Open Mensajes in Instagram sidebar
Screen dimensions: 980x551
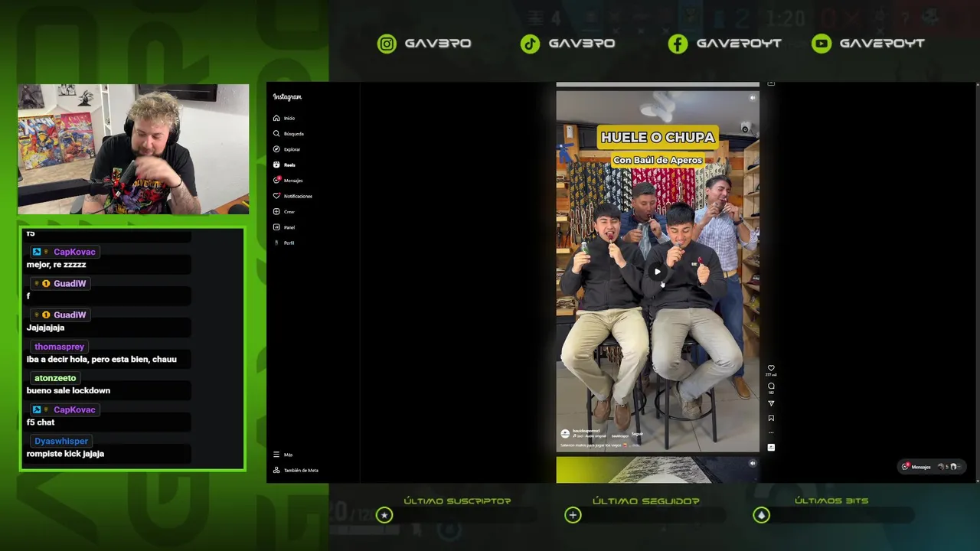(288, 181)
